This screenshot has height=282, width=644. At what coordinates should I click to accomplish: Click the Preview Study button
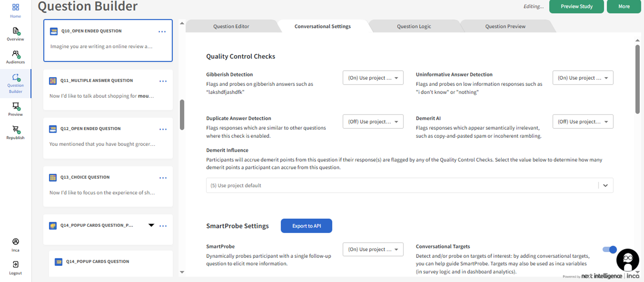576,6
